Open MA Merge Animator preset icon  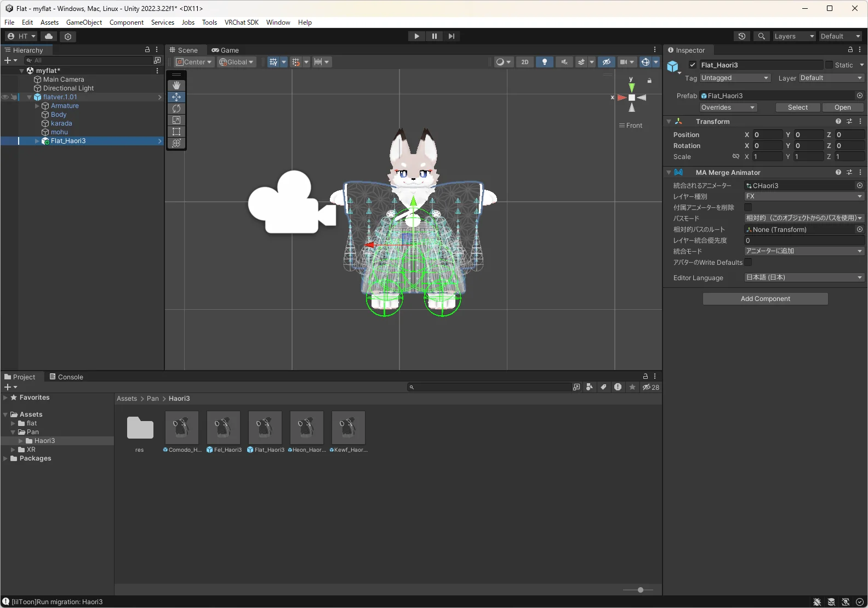(x=849, y=172)
